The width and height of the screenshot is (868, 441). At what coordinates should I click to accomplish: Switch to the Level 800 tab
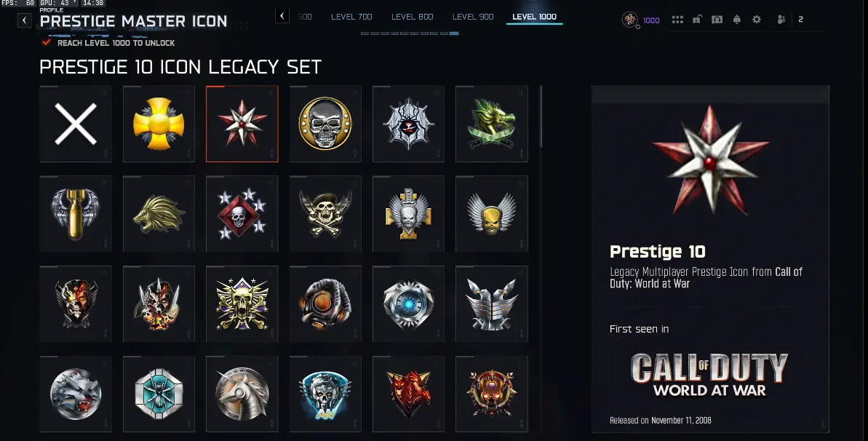(x=413, y=17)
